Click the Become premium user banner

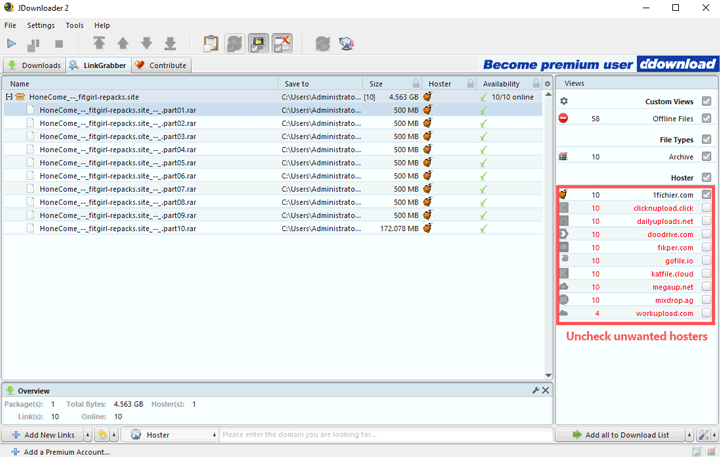[599, 64]
